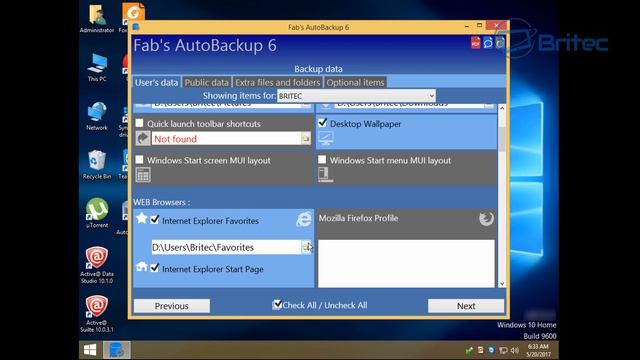The width and height of the screenshot is (640, 360).
Task: Click the AutoBackup taskbar button
Action: 117,350
